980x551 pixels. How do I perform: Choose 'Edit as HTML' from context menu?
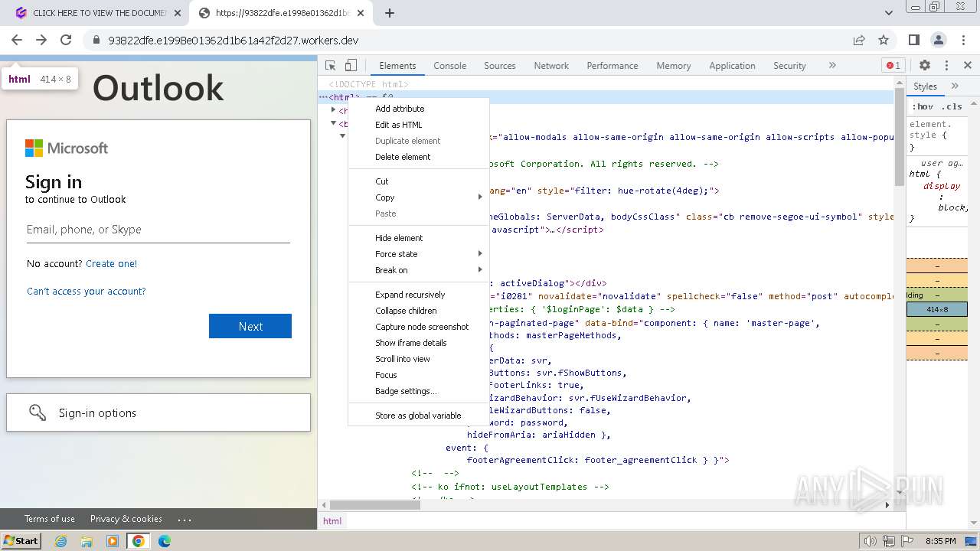point(419,125)
